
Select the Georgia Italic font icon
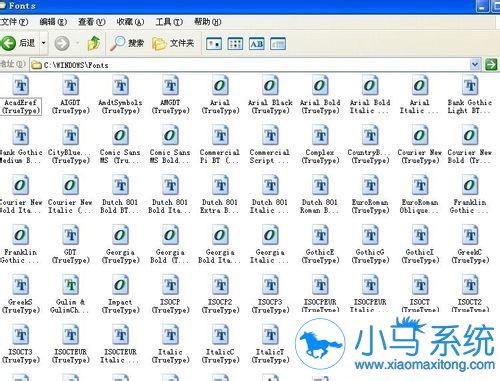point(270,235)
